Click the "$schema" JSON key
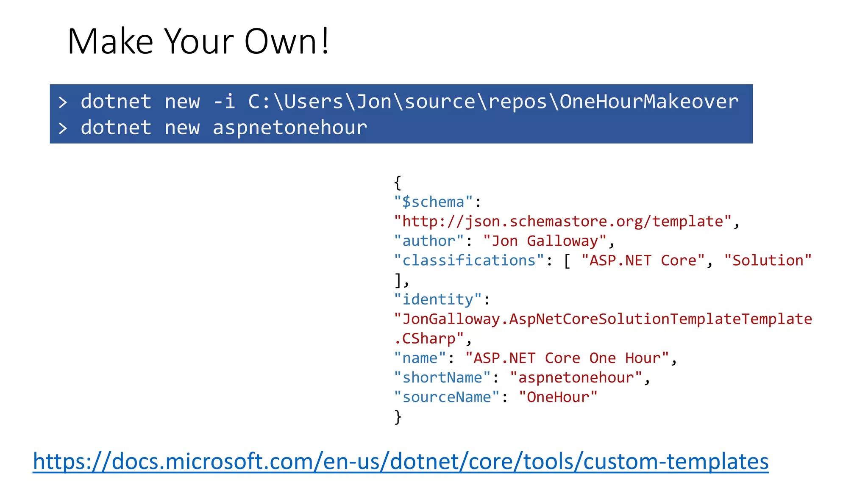This screenshot has height=488, width=868. tap(433, 202)
